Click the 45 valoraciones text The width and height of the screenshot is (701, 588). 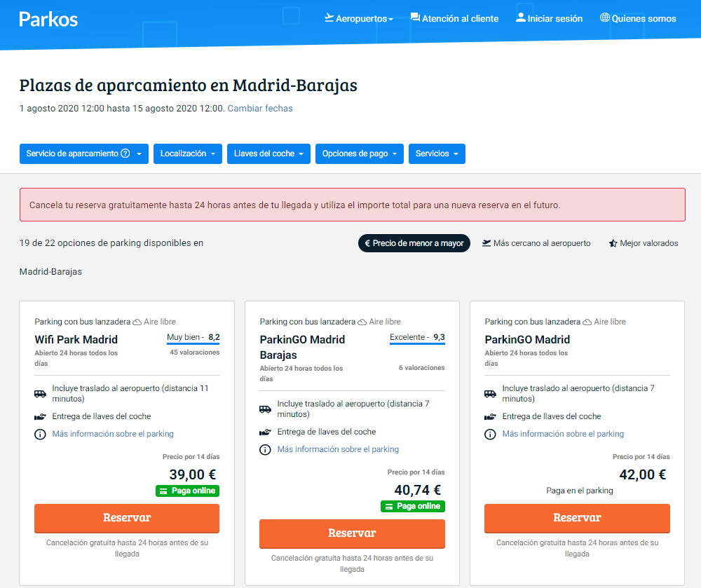pyautogui.click(x=194, y=352)
